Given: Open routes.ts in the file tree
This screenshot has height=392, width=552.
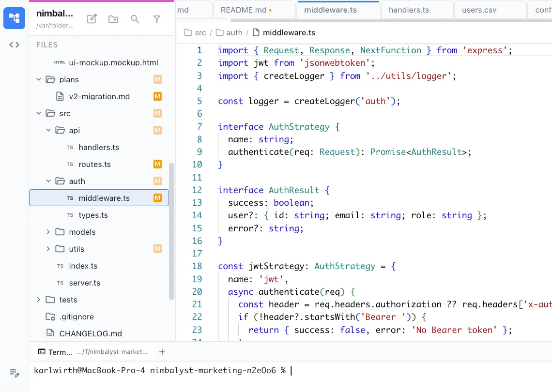Looking at the screenshot, I should coord(94,164).
